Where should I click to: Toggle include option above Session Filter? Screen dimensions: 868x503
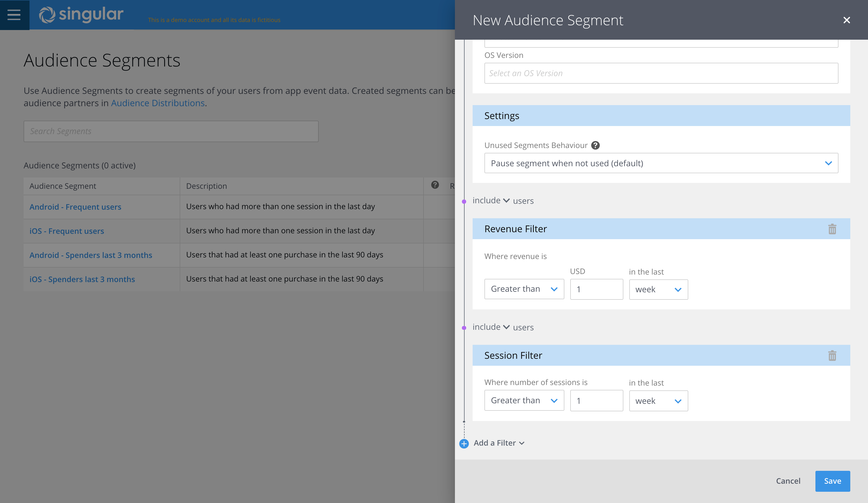click(x=491, y=327)
